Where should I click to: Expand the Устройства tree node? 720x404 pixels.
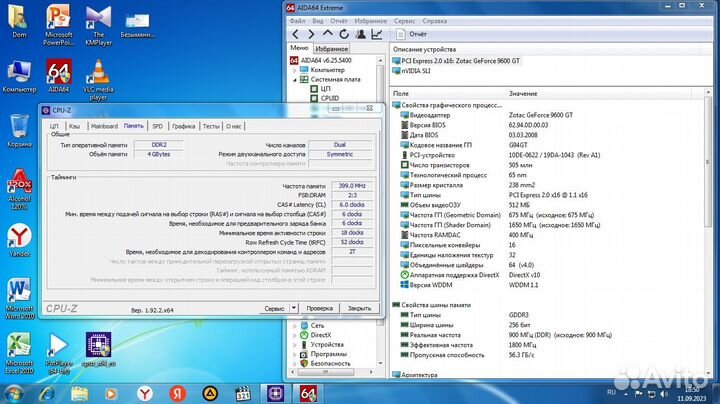pos(295,345)
